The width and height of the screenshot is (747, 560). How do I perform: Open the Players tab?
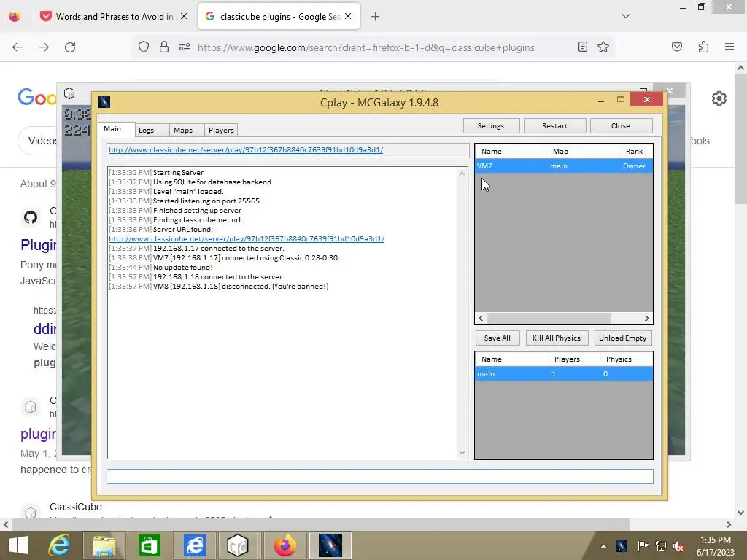[x=221, y=130]
